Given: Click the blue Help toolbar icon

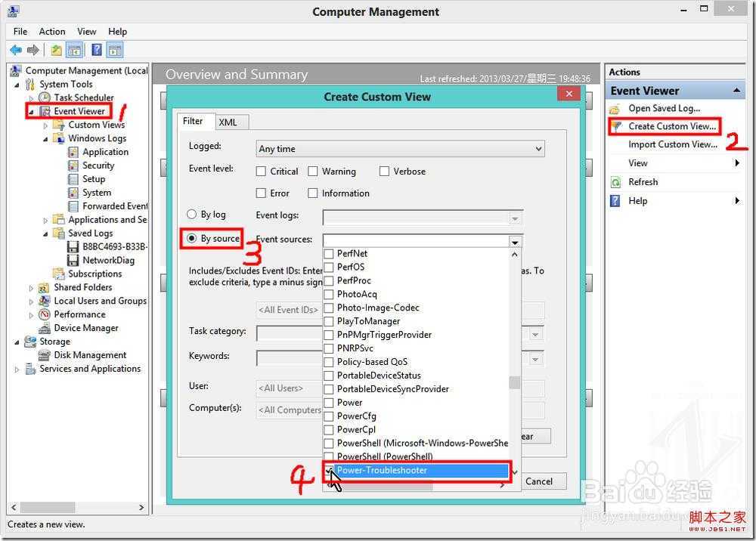Looking at the screenshot, I should click(x=97, y=50).
